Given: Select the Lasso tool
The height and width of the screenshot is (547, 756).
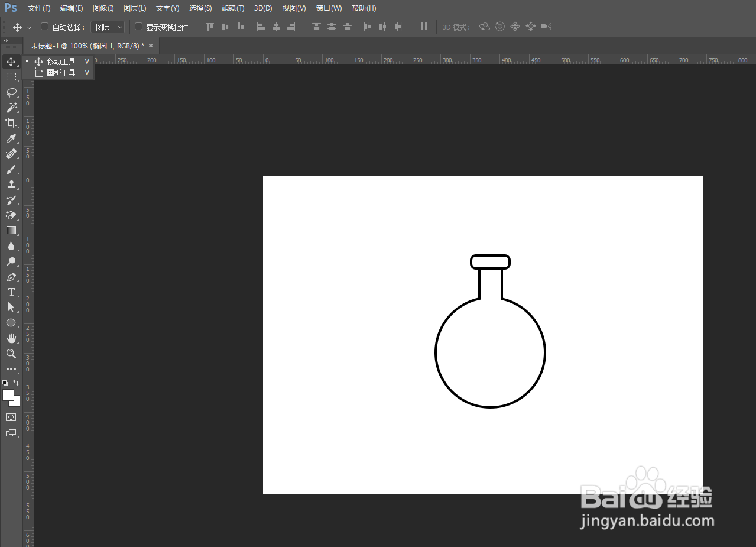Looking at the screenshot, I should coord(11,92).
